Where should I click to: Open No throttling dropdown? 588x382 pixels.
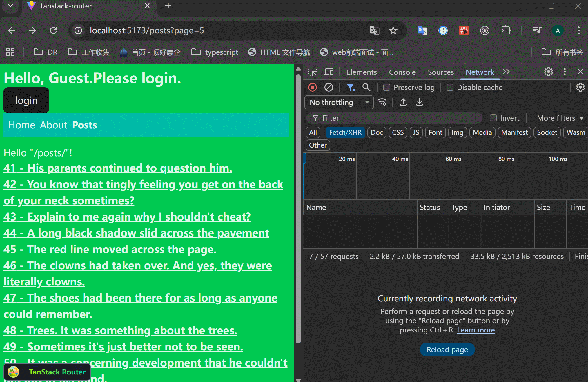tap(339, 102)
